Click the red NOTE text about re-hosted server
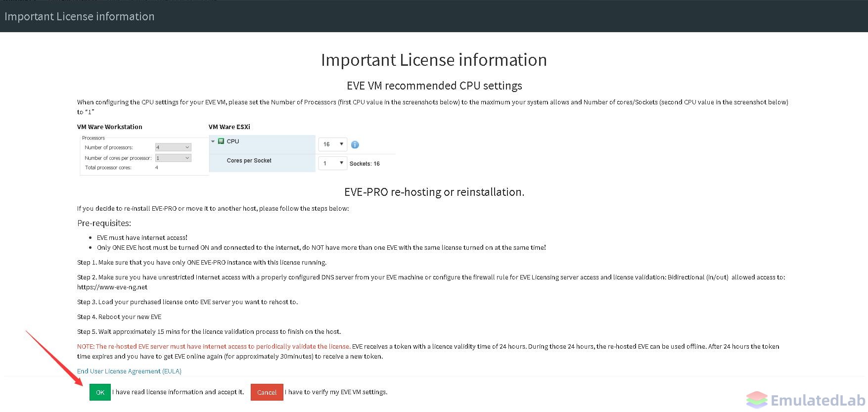Image resolution: width=868 pixels, height=412 pixels. pos(214,346)
